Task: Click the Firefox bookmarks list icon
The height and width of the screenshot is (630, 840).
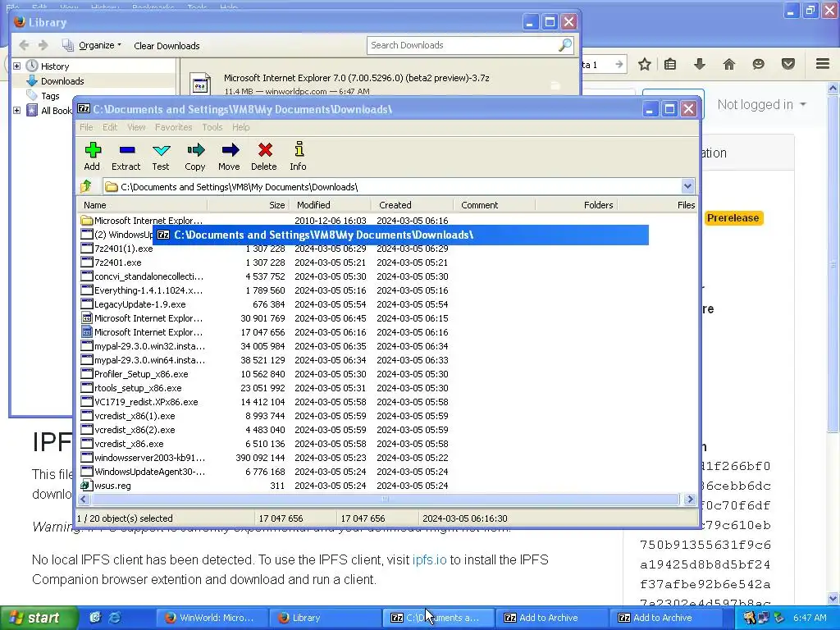Action: click(670, 64)
